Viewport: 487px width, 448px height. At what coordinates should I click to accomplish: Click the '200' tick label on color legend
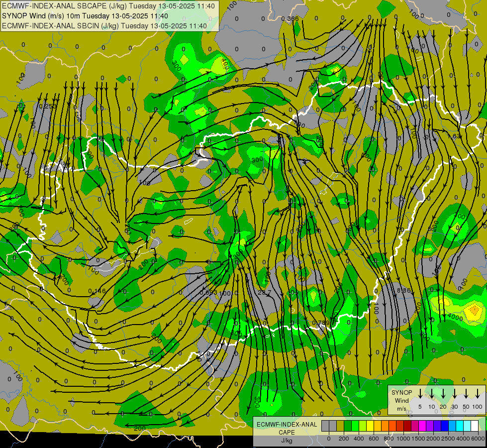click(344, 439)
